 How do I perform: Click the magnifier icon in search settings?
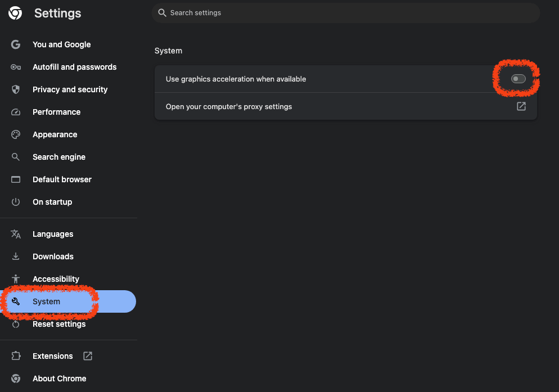tap(163, 12)
